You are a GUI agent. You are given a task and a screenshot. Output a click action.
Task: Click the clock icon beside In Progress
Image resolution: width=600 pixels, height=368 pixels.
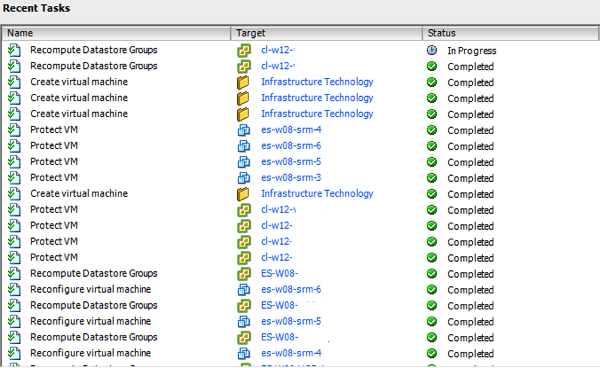pyautogui.click(x=432, y=50)
